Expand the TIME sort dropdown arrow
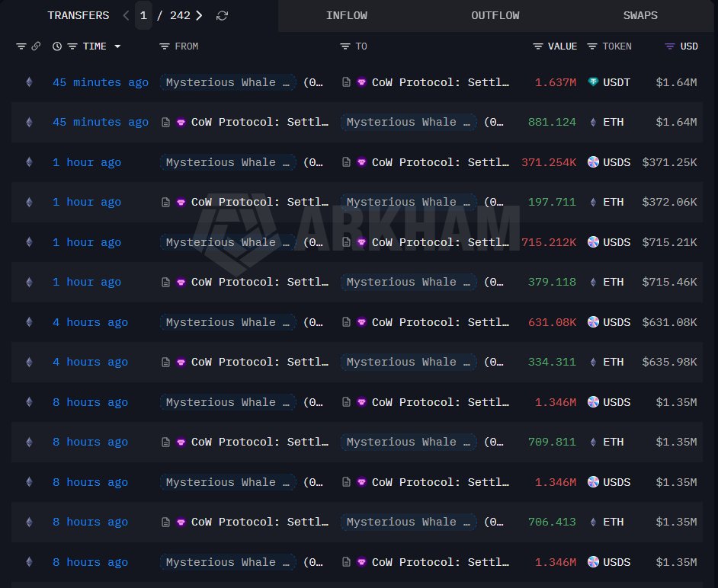718x588 pixels. pyautogui.click(x=117, y=46)
